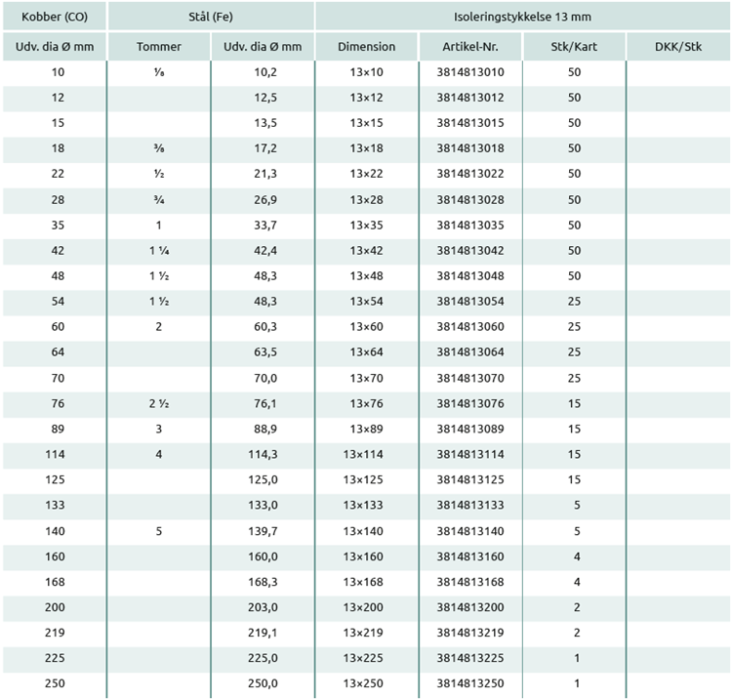Image resolution: width=732 pixels, height=700 pixels.
Task: Click the copper diameter value 12
Action: pos(58,98)
